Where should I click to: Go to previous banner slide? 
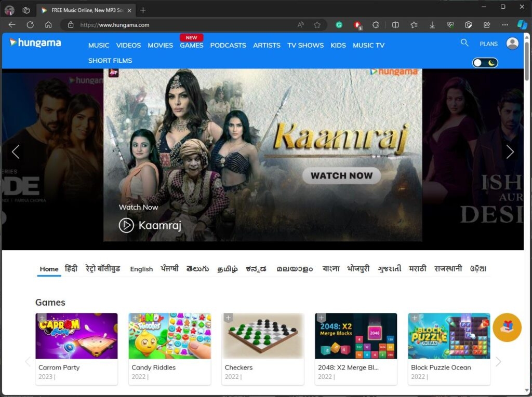(16, 152)
